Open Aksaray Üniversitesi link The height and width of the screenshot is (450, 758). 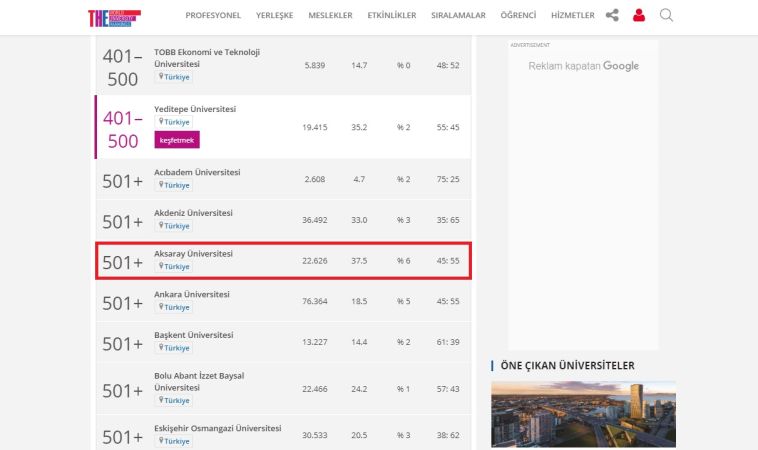[193, 254]
